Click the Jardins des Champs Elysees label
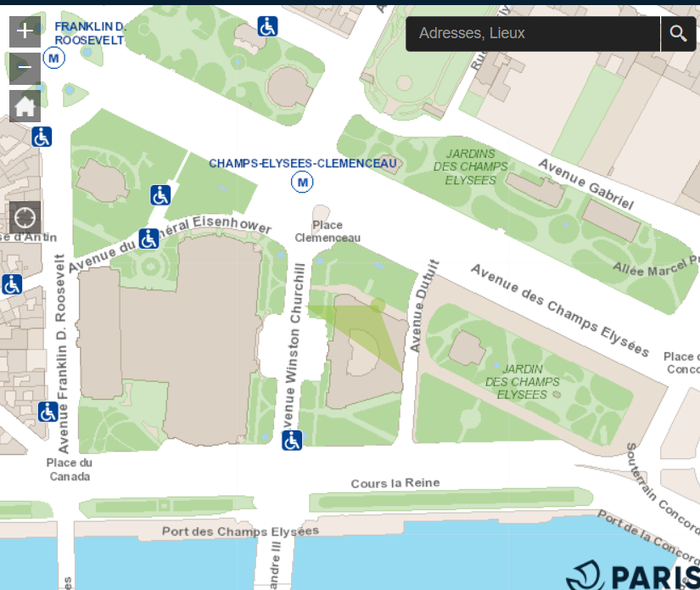Screen dimensions: 700x590 [470, 166]
